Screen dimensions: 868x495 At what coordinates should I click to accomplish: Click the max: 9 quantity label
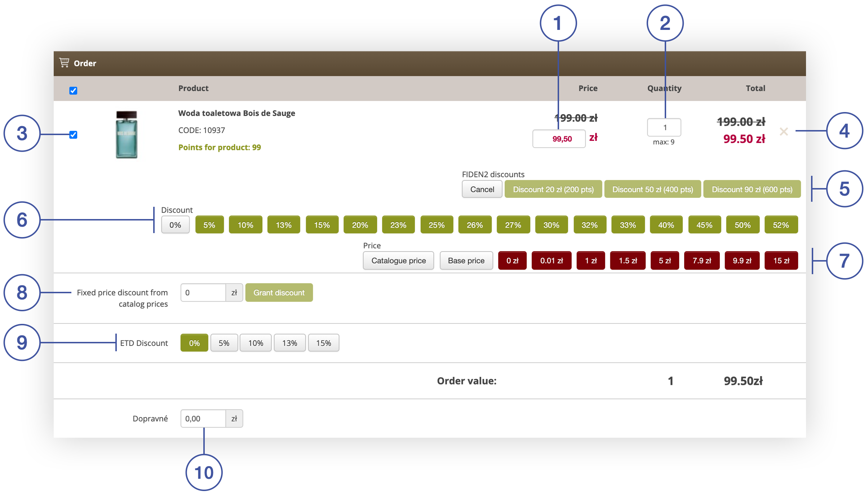coord(664,142)
